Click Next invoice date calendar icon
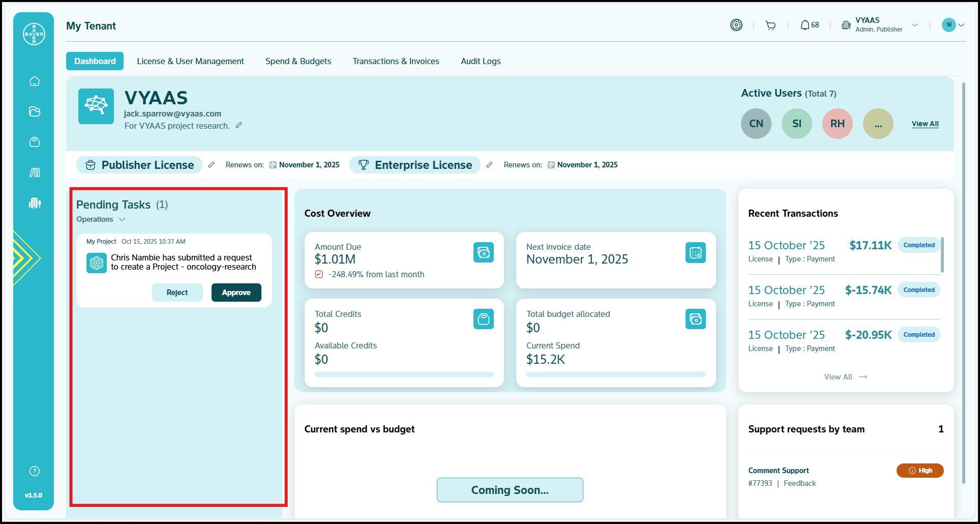This screenshot has width=980, height=524. (x=695, y=252)
